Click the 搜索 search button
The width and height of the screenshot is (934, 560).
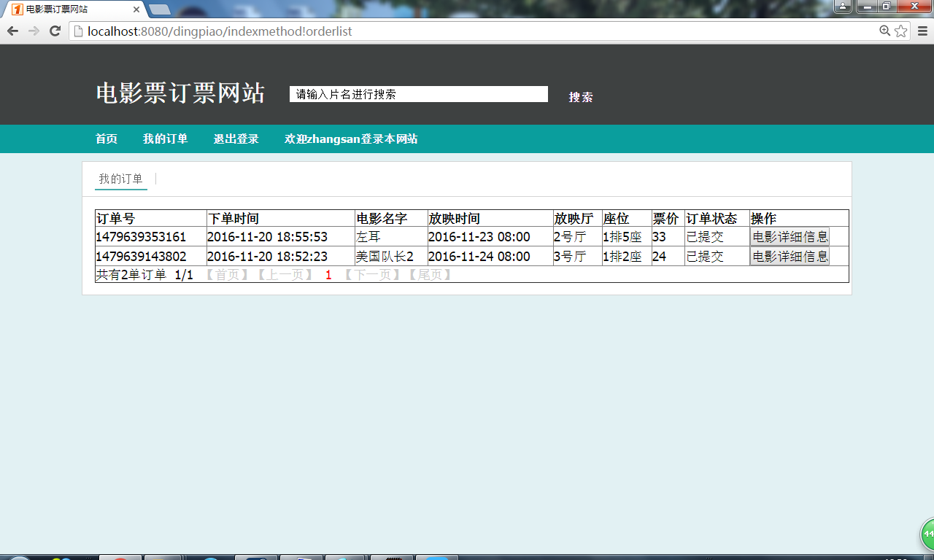581,97
